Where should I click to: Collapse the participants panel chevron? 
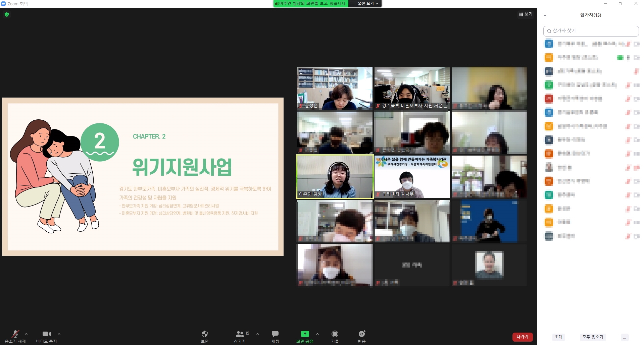tap(545, 15)
